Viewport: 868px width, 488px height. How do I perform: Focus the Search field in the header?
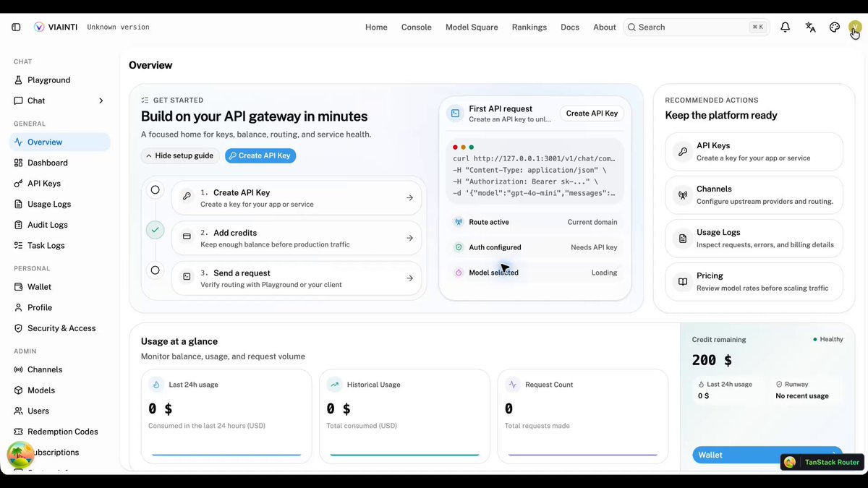pyautogui.click(x=696, y=27)
